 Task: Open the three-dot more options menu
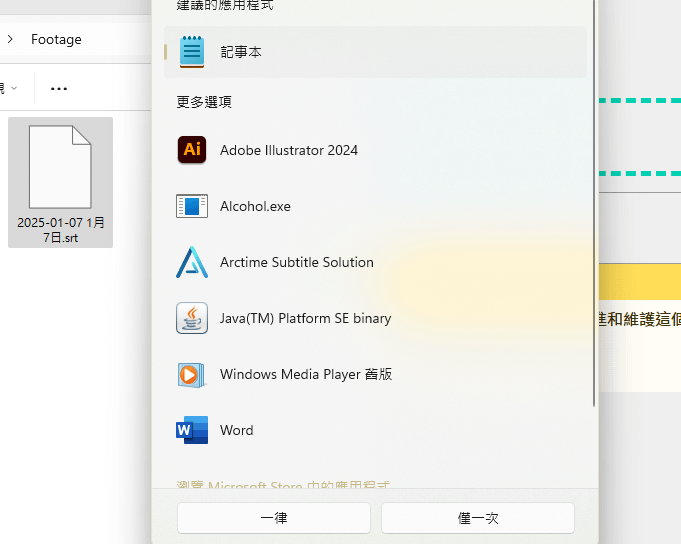[59, 88]
